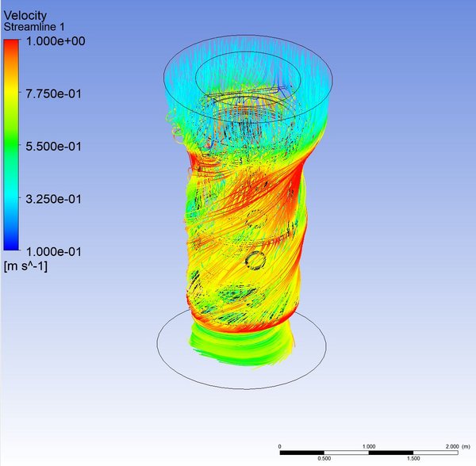Click the 3.250e-01 legend value
The width and height of the screenshot is (476, 466).
pyautogui.click(x=54, y=199)
